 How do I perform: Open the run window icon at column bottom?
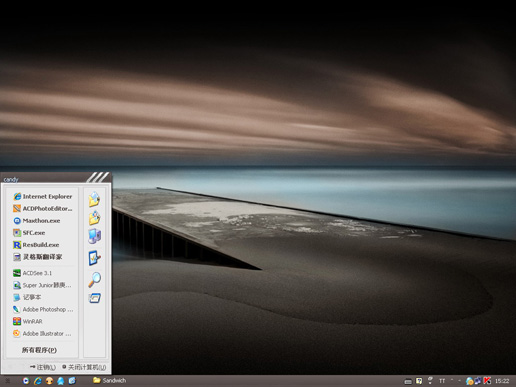[95, 298]
